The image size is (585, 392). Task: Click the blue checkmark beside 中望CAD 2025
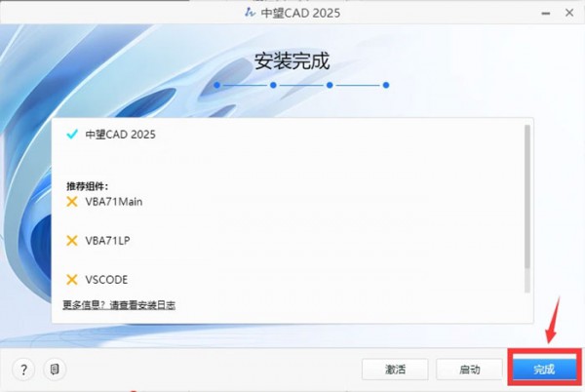click(72, 134)
